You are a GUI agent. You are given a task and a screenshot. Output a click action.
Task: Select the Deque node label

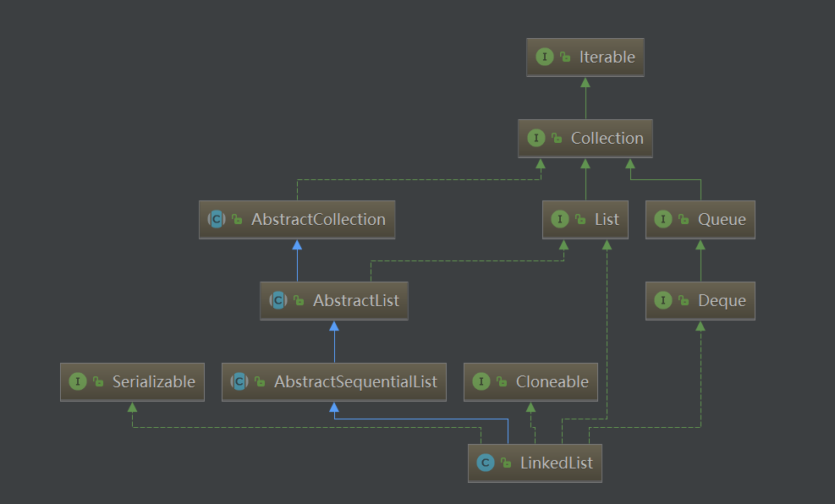(722, 301)
